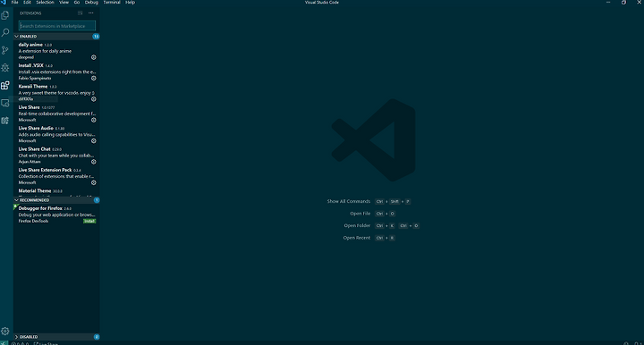This screenshot has width=644, height=345.
Task: Open the Go menu
Action: [x=77, y=2]
